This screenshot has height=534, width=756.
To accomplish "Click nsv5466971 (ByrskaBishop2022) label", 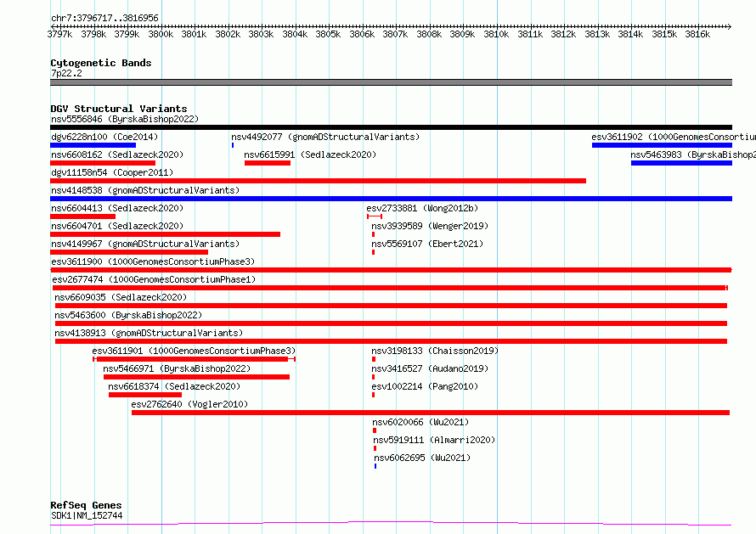I will tap(177, 368).
